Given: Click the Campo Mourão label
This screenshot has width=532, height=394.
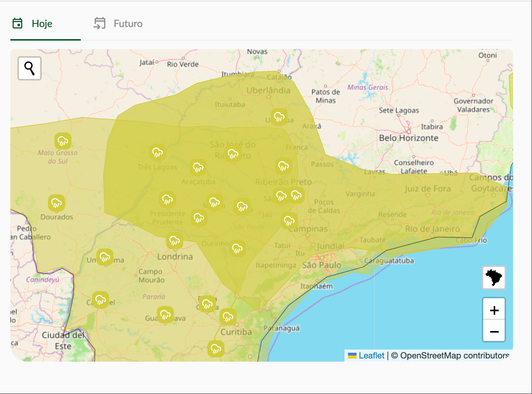Looking at the screenshot, I should click(152, 276).
